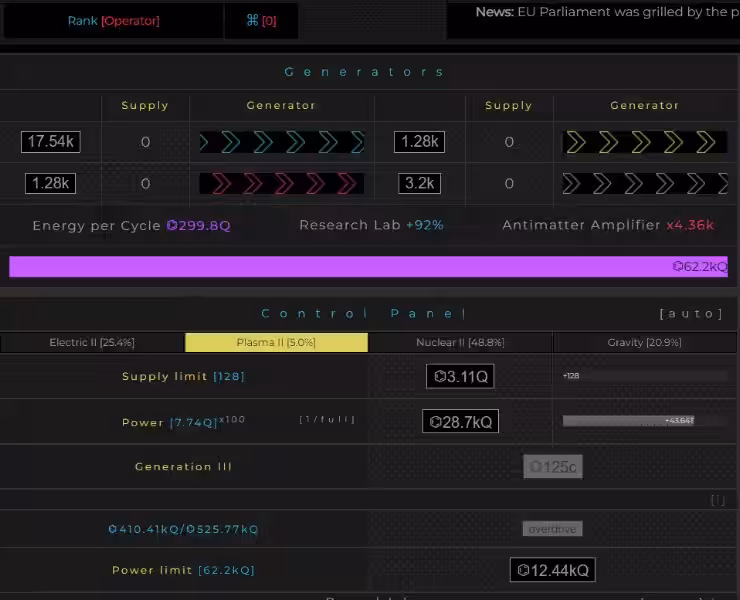Select the Nuclear II tab
This screenshot has height=600, width=740.
click(460, 343)
